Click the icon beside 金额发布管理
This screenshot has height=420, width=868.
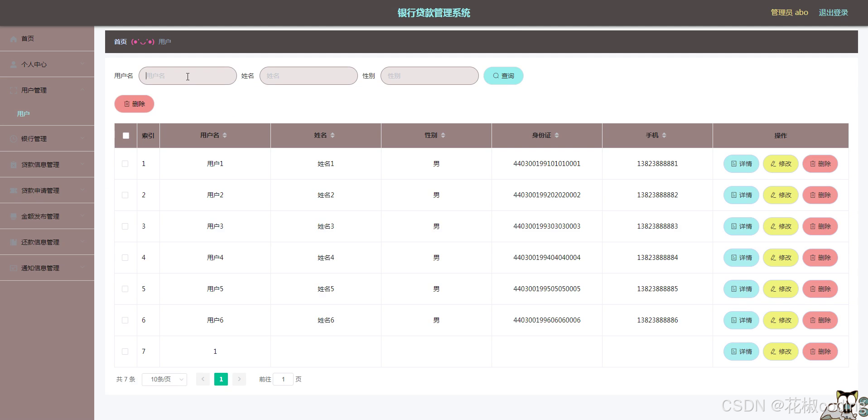tap(14, 217)
